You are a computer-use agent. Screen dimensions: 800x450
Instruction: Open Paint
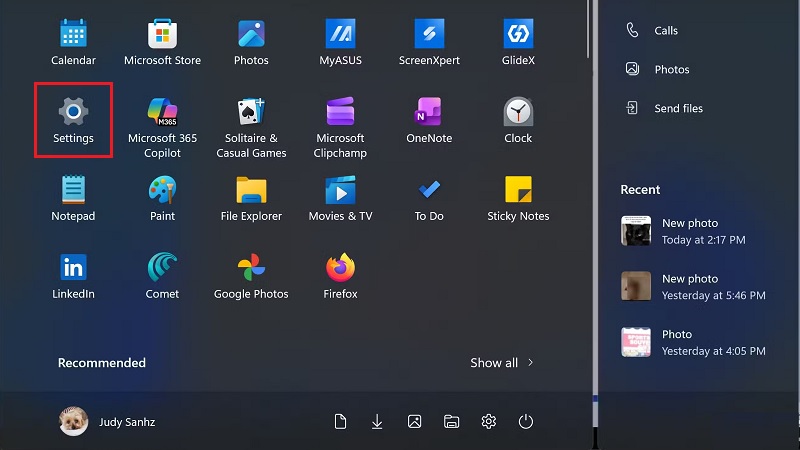tap(162, 198)
